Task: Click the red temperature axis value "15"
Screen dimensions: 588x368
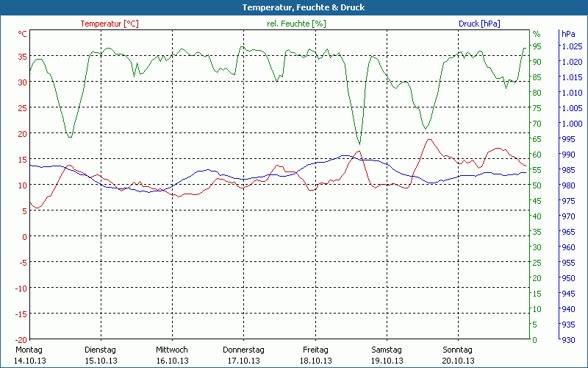Action: (x=23, y=159)
